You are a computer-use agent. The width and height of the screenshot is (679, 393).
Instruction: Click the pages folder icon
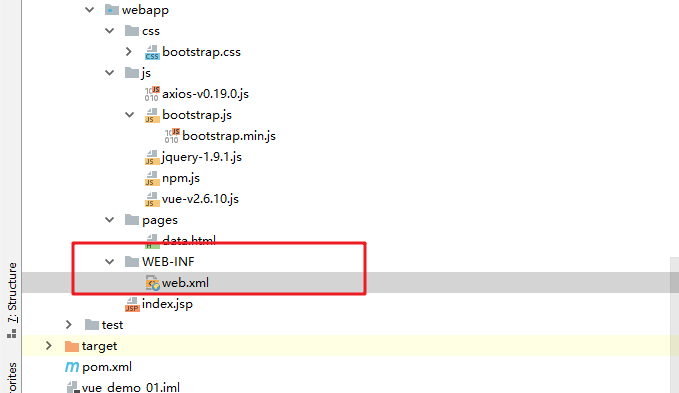pos(132,219)
